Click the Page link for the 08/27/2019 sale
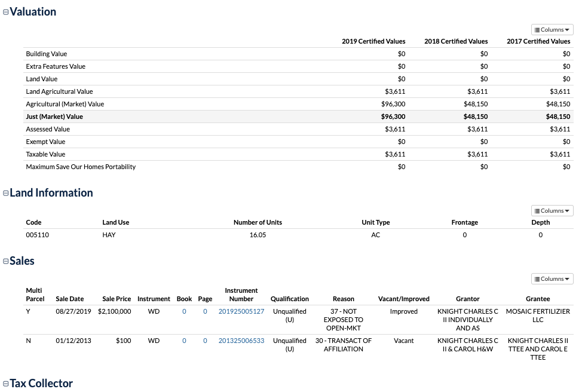 pyautogui.click(x=205, y=311)
